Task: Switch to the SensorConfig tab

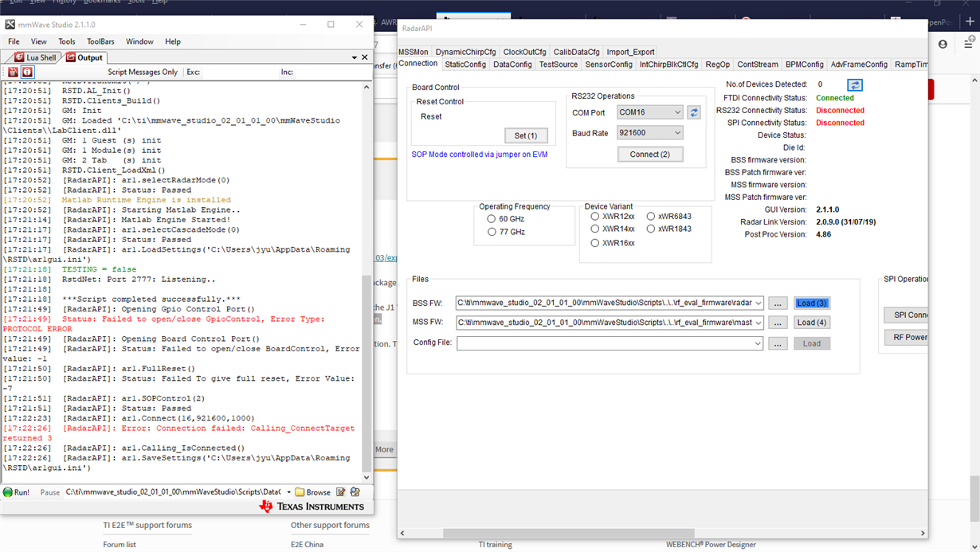Action: [x=609, y=65]
